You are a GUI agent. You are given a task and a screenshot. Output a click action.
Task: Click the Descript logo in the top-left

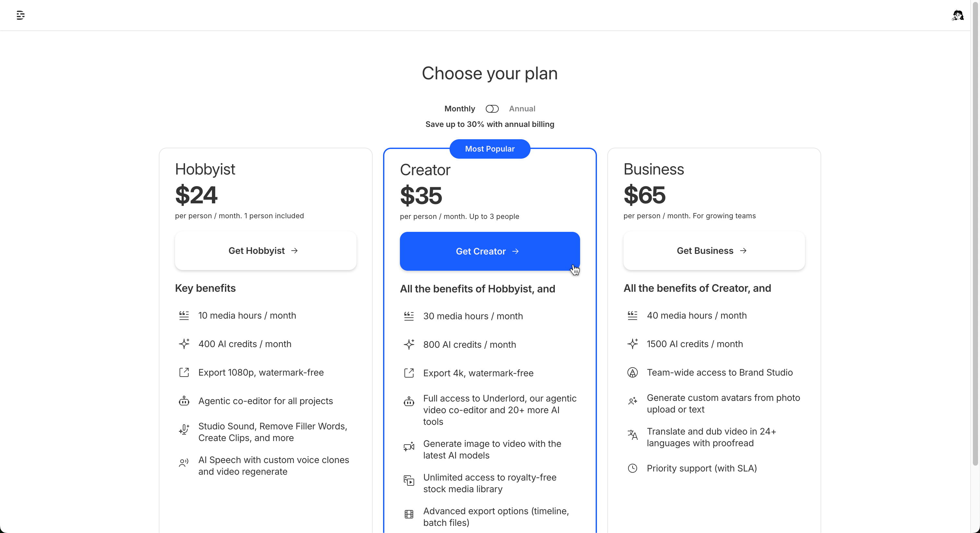coord(20,15)
